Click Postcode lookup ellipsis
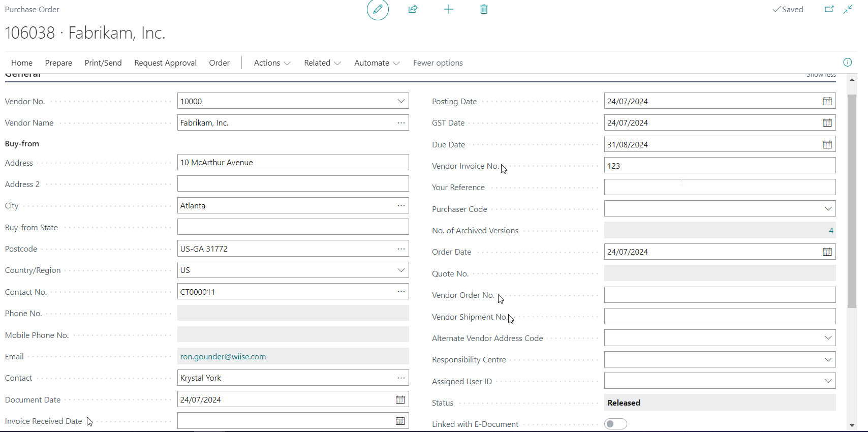This screenshot has height=432, width=868. pyautogui.click(x=401, y=249)
